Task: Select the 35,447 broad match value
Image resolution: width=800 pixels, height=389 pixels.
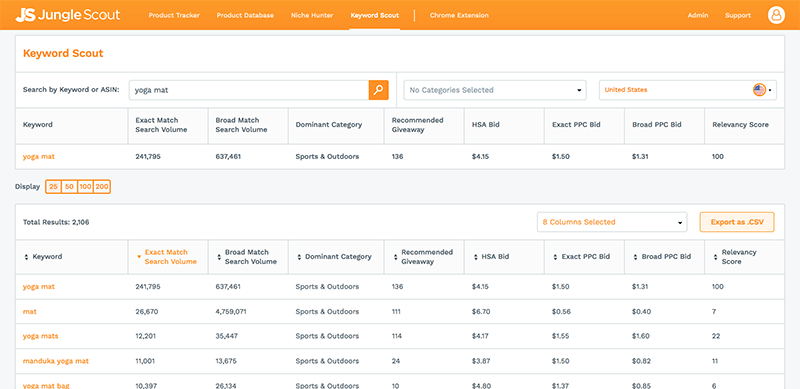Action: pos(227,336)
